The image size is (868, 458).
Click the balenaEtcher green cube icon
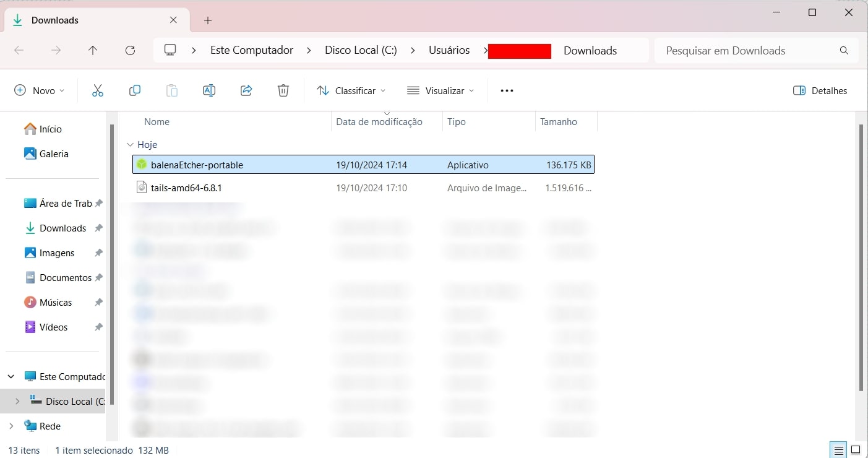142,165
